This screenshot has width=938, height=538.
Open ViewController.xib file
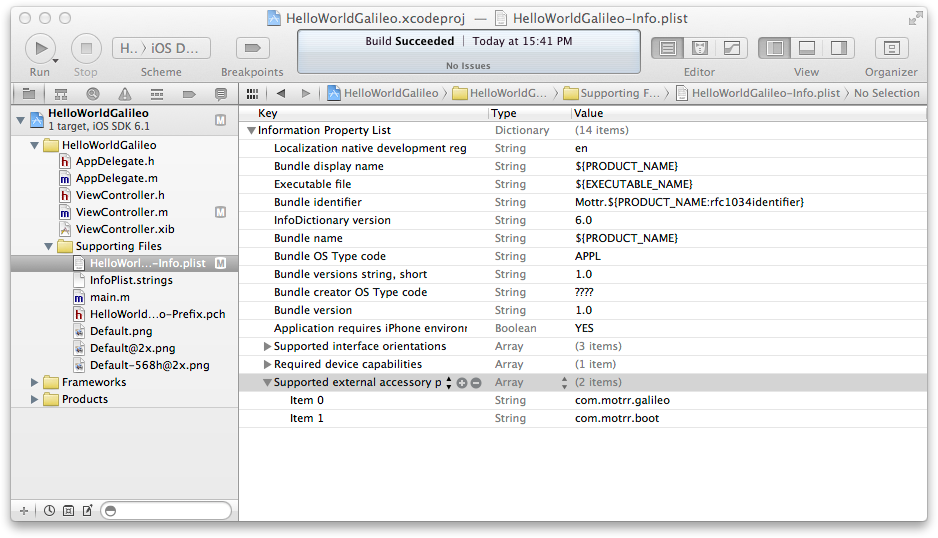coord(125,229)
